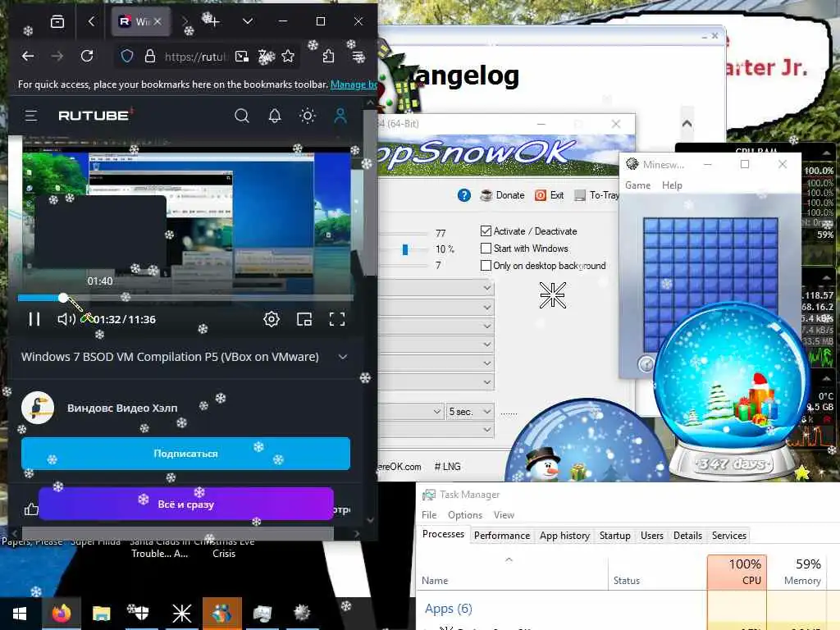Open video player settings gear
Image resolution: width=840 pixels, height=630 pixels.
click(272, 319)
